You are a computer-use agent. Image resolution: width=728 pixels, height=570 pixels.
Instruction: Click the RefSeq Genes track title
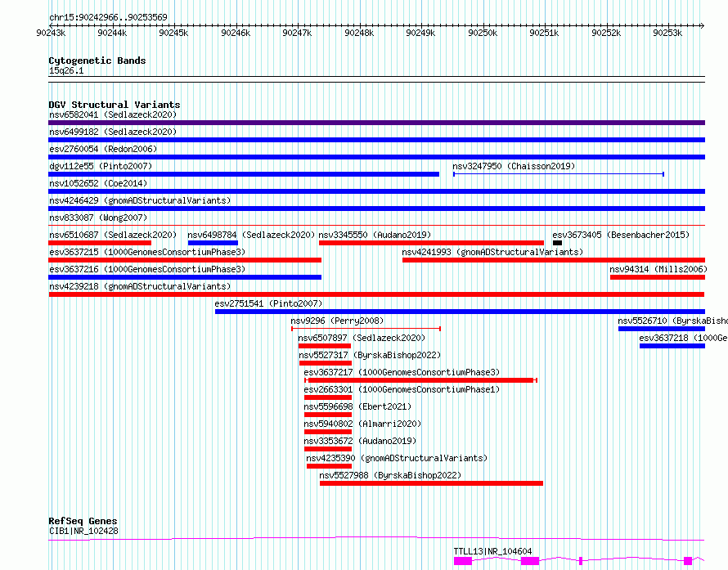[x=83, y=521]
